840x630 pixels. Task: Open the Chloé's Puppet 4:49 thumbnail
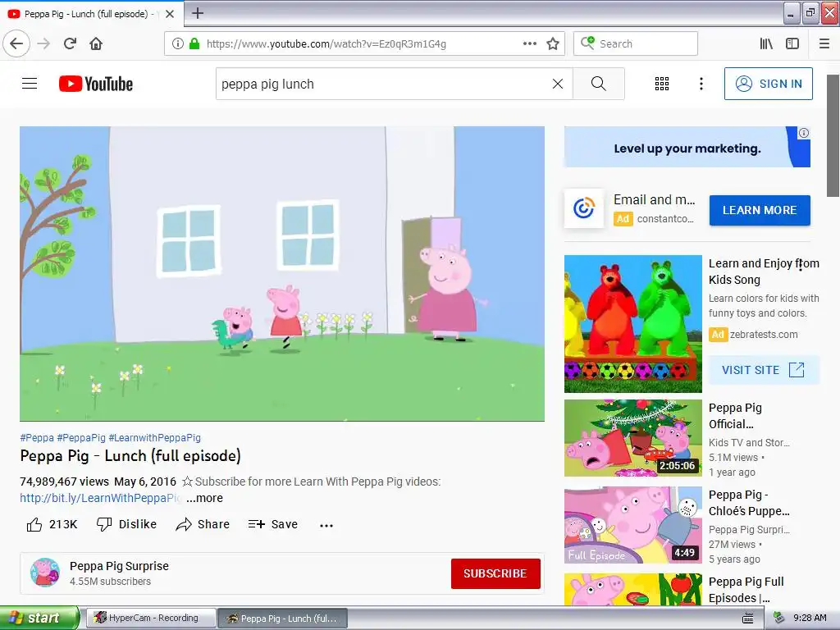coord(633,525)
